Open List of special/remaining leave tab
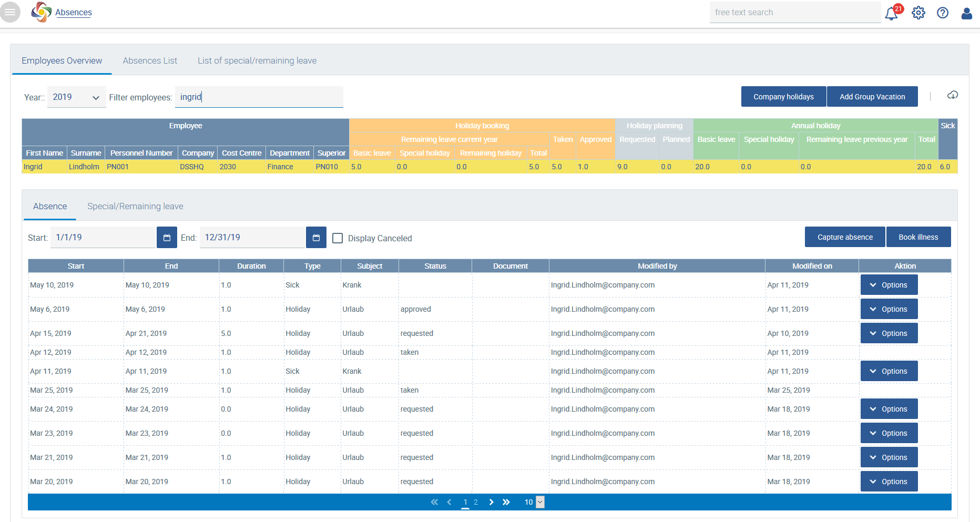The width and height of the screenshot is (980, 522). click(x=257, y=60)
